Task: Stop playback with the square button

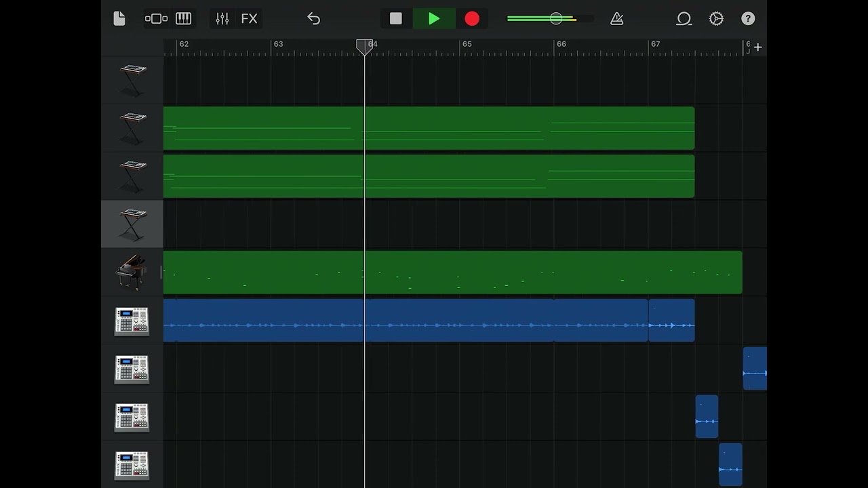Action: 396,19
